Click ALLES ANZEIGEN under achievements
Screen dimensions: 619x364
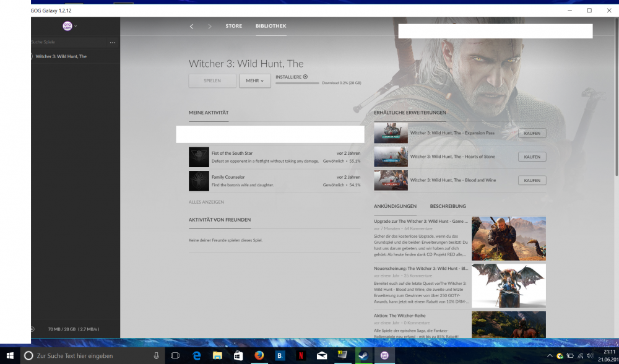tap(206, 202)
